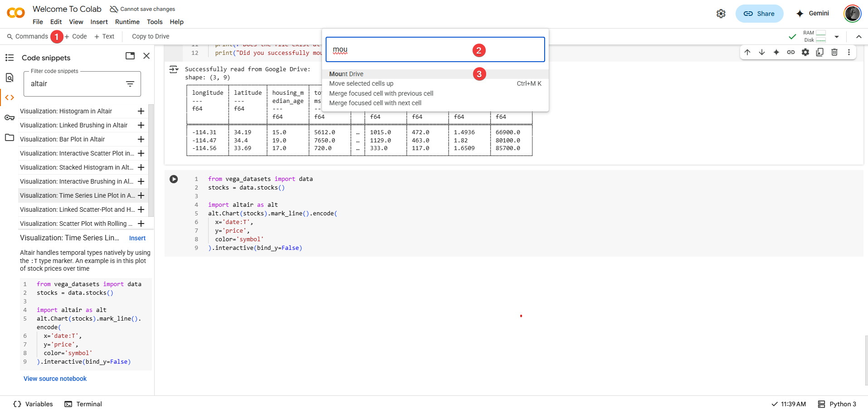Move cell up with arrow icon
Screen dimensions: 868x409
point(747,52)
